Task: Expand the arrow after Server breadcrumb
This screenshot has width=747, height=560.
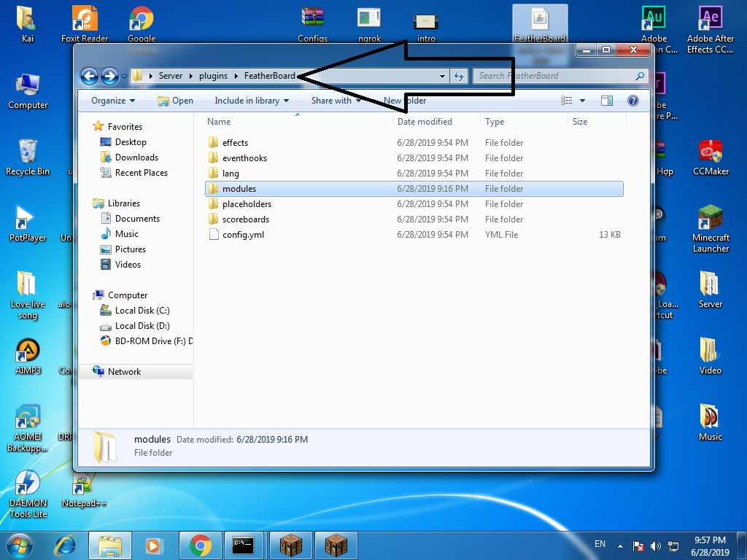Action: point(191,76)
